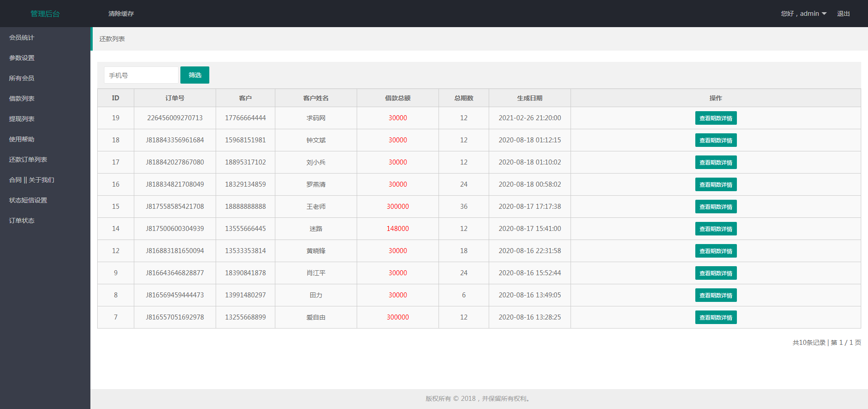Screen dimensions: 868x409
Task: Click loan amount 148000 for 迷路
Action: click(398, 229)
